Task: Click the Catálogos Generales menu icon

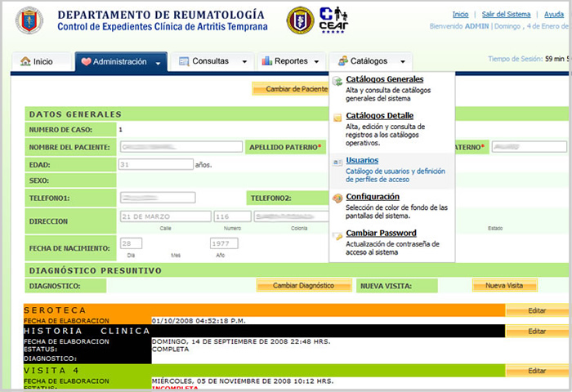Action: (337, 81)
